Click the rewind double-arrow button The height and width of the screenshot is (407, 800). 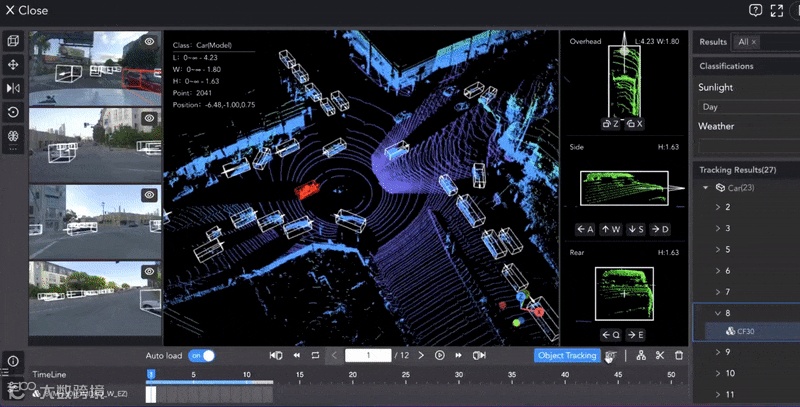pos(296,355)
